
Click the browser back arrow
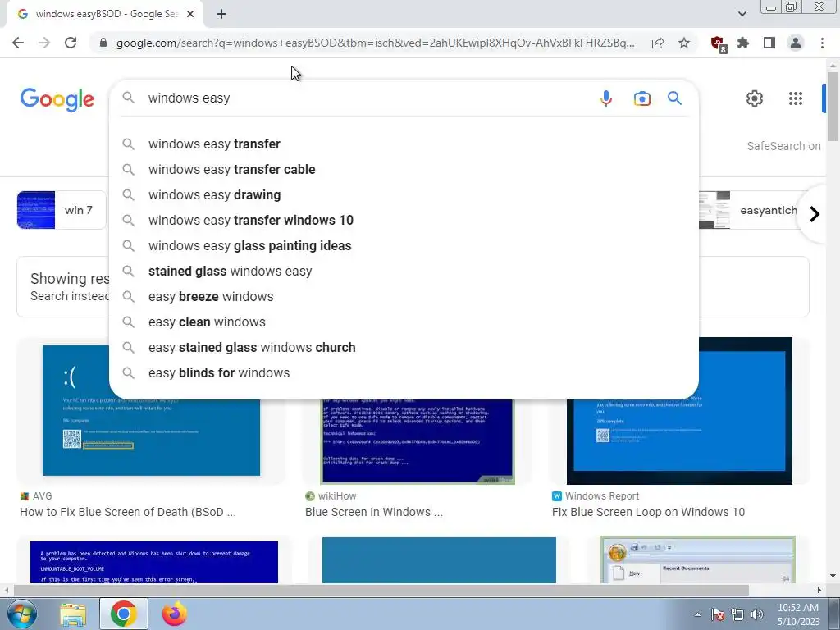click(x=18, y=43)
